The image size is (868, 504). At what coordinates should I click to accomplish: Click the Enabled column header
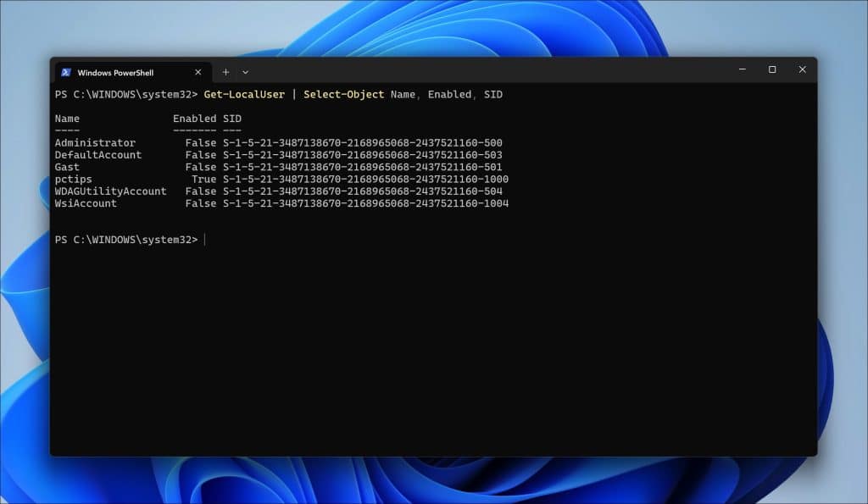[194, 119]
